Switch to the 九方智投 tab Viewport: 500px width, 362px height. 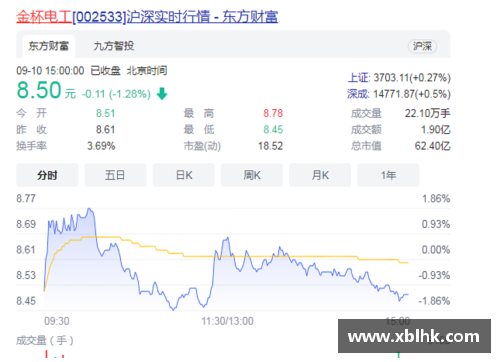[114, 46]
